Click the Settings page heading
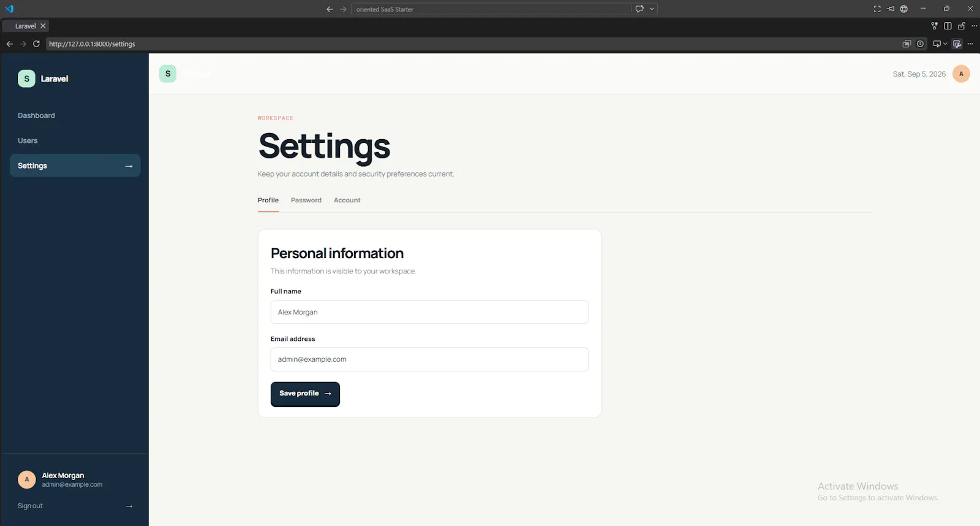Viewport: 980px width, 526px height. click(324, 147)
